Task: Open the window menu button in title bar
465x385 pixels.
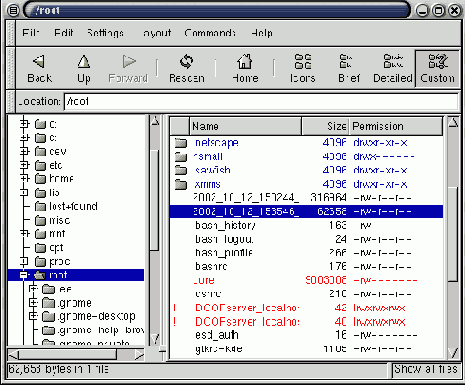Action: click(13, 11)
